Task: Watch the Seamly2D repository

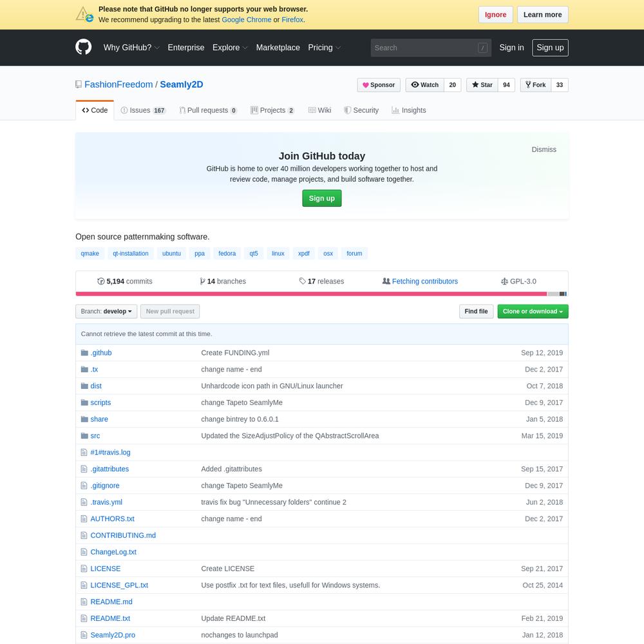Action: point(425,85)
